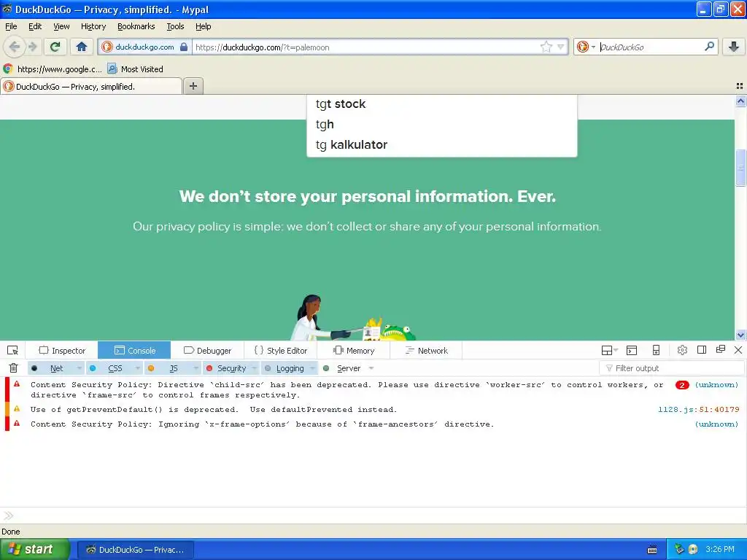The image size is (747, 560).
Task: Focus the DuckDuckGo search box
Action: pyautogui.click(x=650, y=47)
